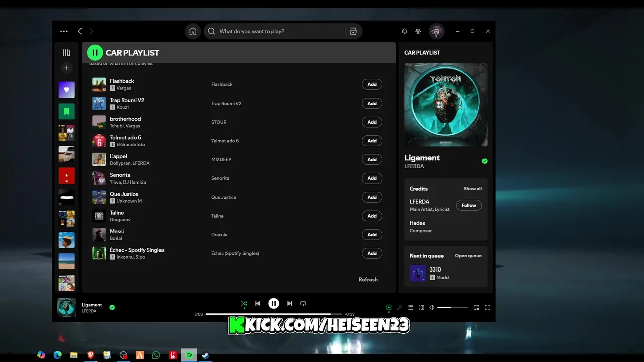The height and width of the screenshot is (362, 644).
Task: Open the three-dots app menu
Action: tap(64, 31)
